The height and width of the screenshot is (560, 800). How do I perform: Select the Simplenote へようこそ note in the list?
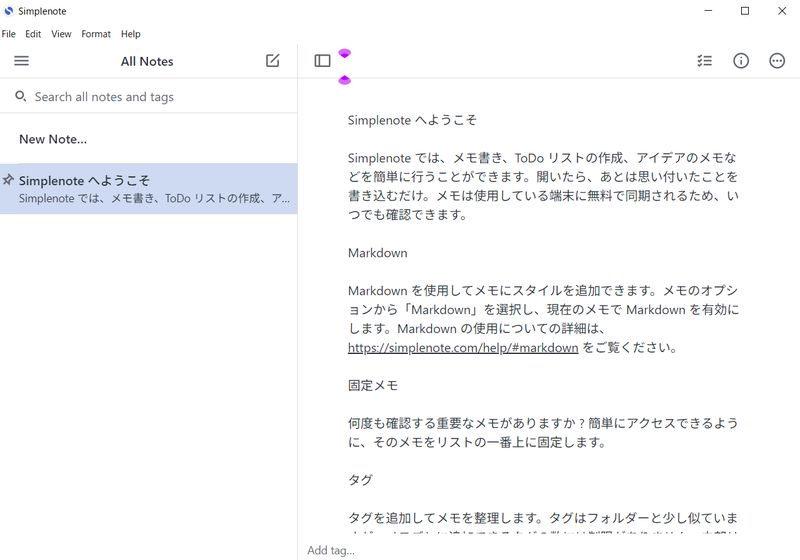[148, 189]
